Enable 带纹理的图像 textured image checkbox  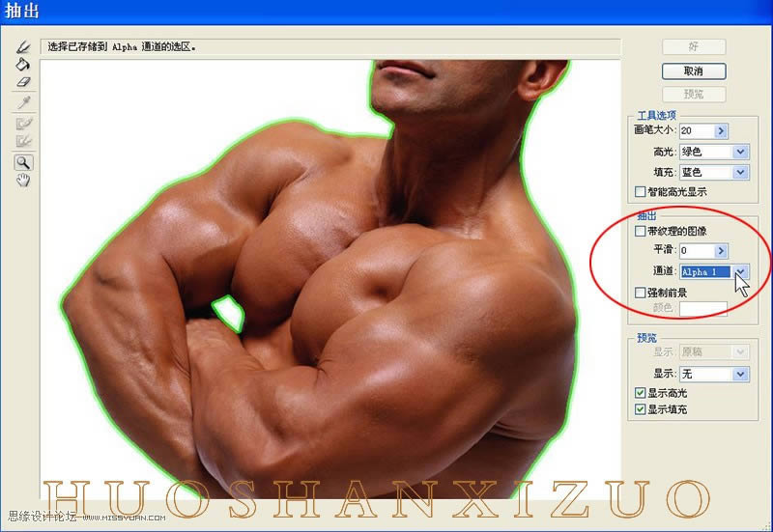(640, 232)
